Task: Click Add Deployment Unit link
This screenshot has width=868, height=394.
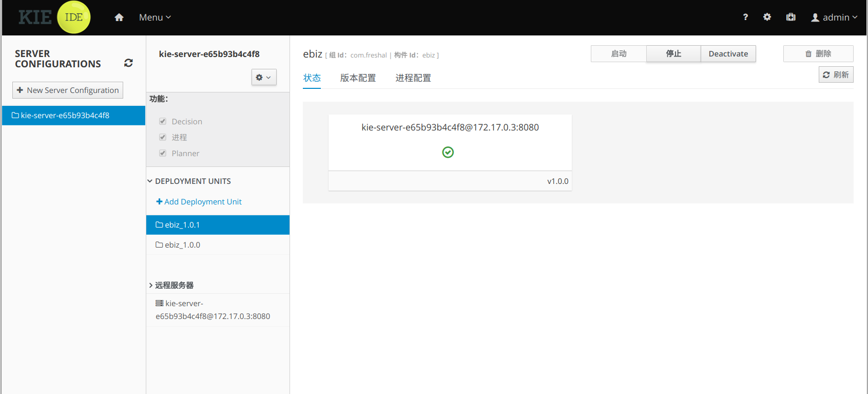Action: click(199, 202)
